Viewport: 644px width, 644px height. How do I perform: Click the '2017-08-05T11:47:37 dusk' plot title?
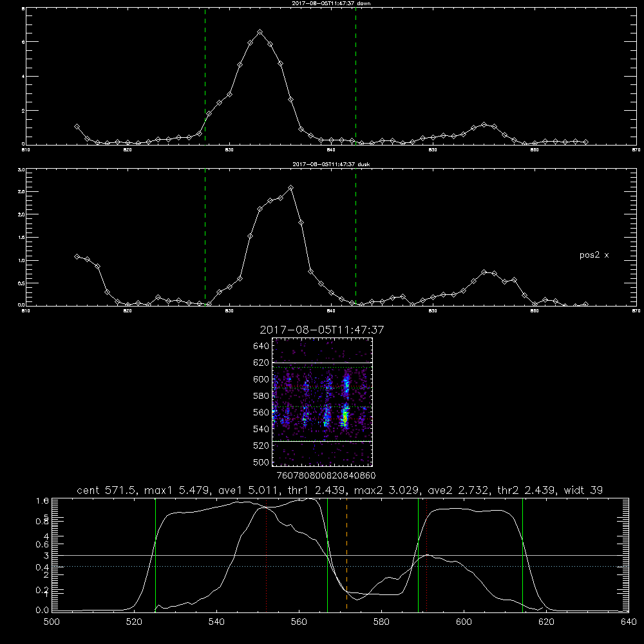tap(331, 164)
